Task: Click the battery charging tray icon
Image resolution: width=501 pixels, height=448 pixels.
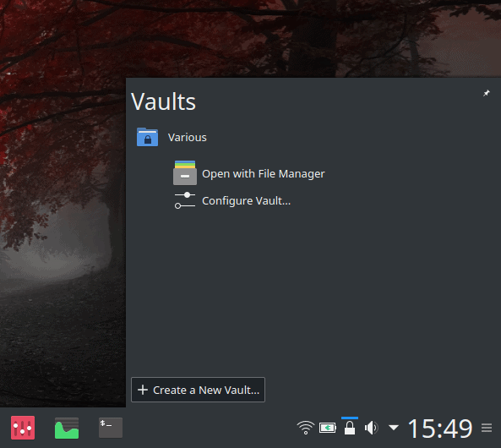Action: tap(328, 428)
